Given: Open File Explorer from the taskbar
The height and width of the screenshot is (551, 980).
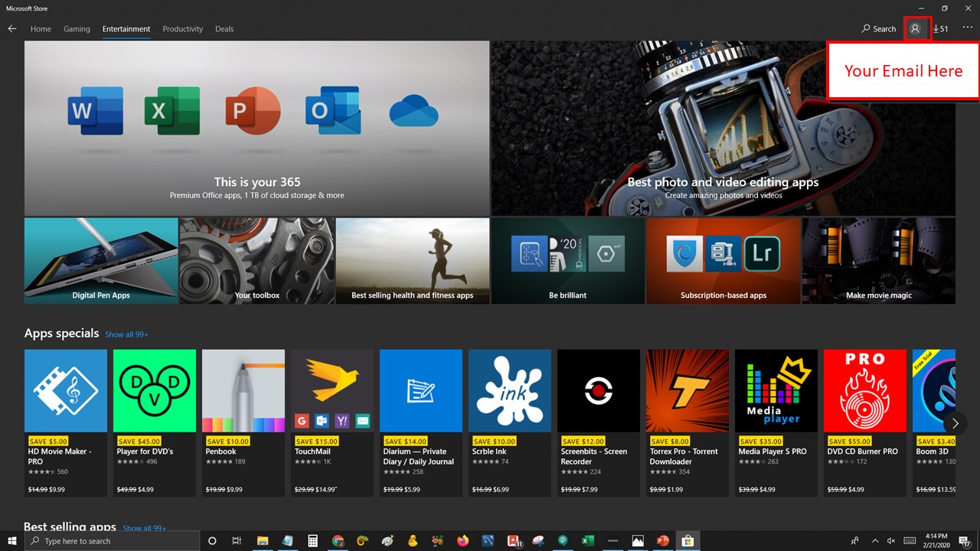Looking at the screenshot, I should click(262, 541).
